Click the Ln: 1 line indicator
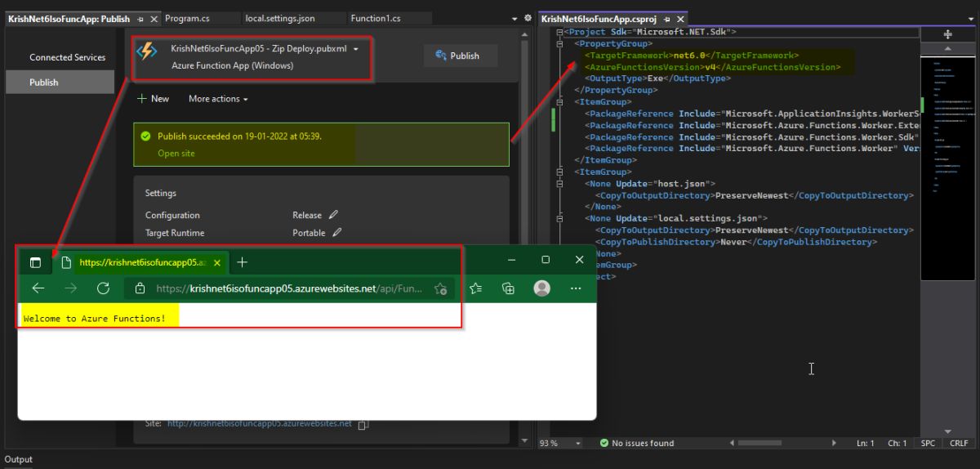 pyautogui.click(x=866, y=443)
